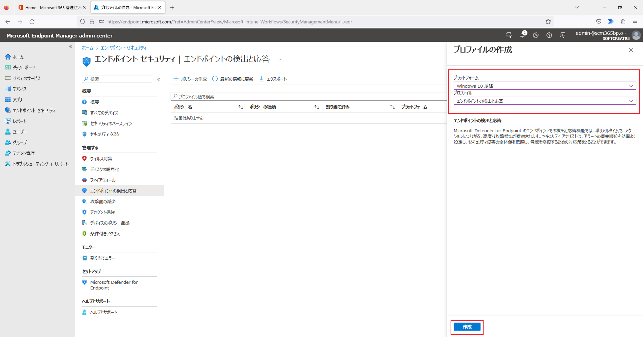Screen dimensions: 644x337
Task: Open Firefox application menu hamburger
Action: 635,22
